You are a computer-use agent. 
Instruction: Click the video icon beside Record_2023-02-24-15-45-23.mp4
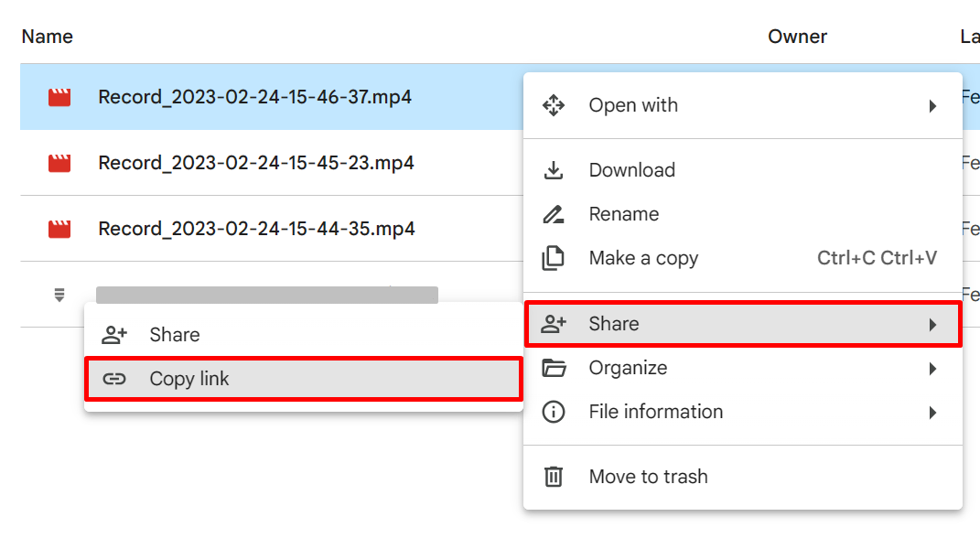point(59,163)
